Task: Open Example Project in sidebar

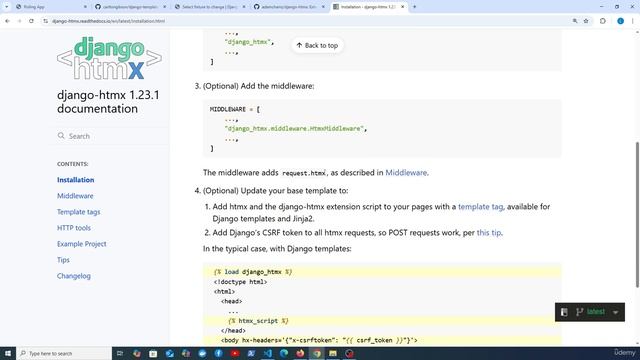Action: [82, 244]
